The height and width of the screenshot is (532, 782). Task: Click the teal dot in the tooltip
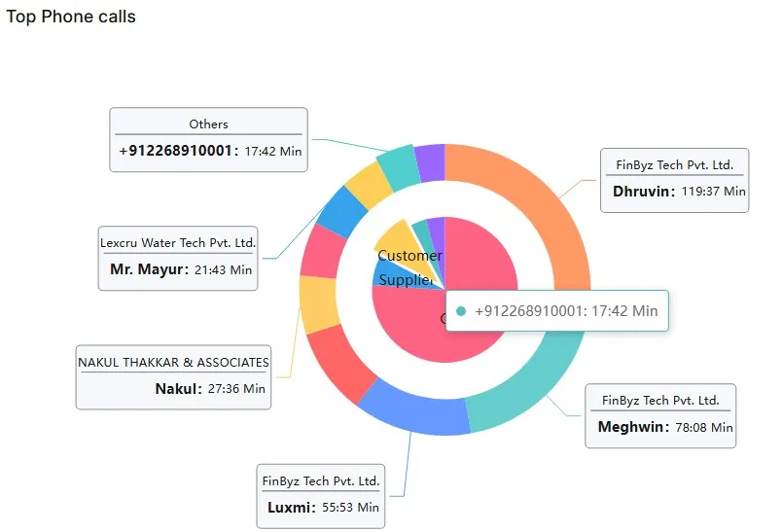461,311
